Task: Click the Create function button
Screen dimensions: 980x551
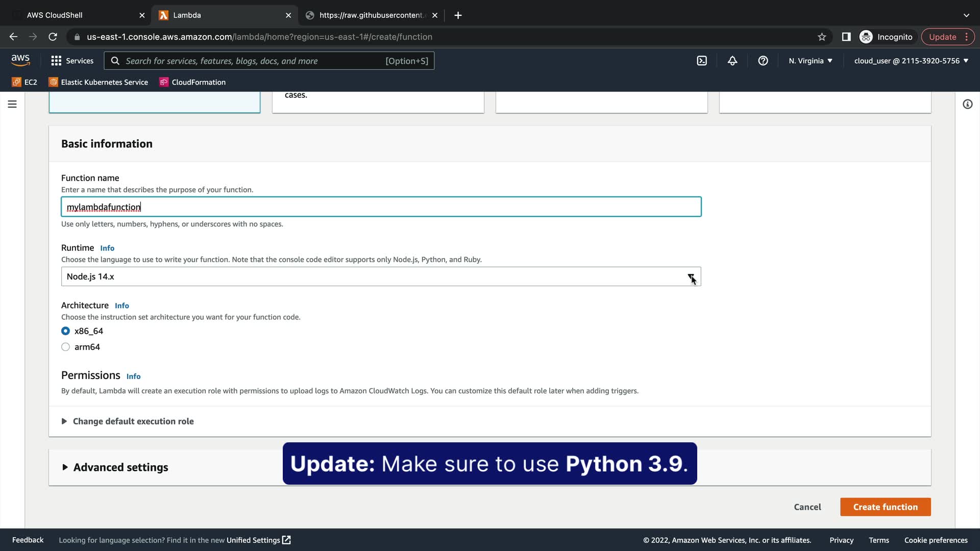Action: pyautogui.click(x=885, y=507)
